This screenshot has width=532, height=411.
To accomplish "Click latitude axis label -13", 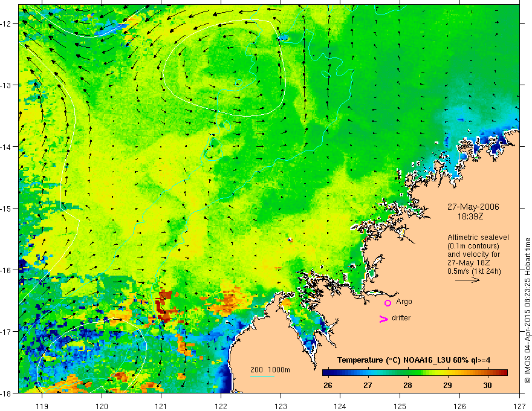I will click(6, 85).
